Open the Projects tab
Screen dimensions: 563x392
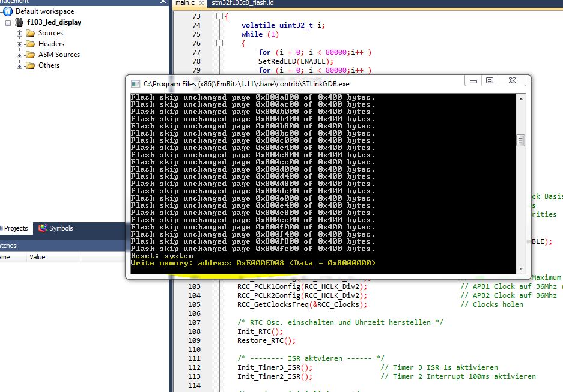point(16,228)
